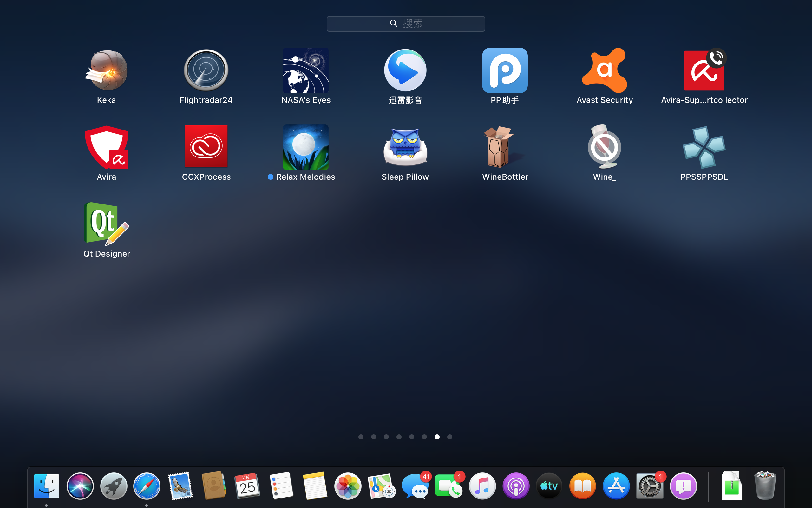Open Messages with 41 badge
This screenshot has height=508, width=812.
pyautogui.click(x=415, y=487)
